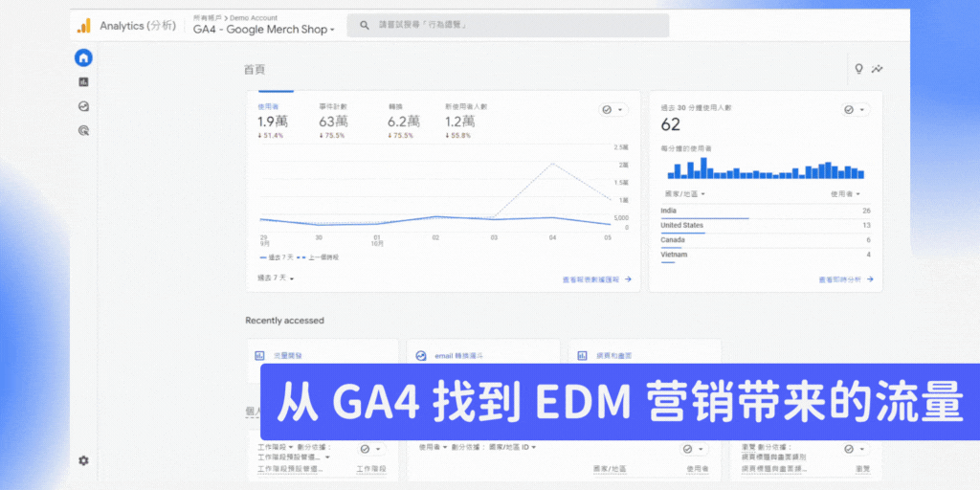Click the 每分鐘的使用者 label
Viewport: 980px width, 490px height.
(685, 148)
